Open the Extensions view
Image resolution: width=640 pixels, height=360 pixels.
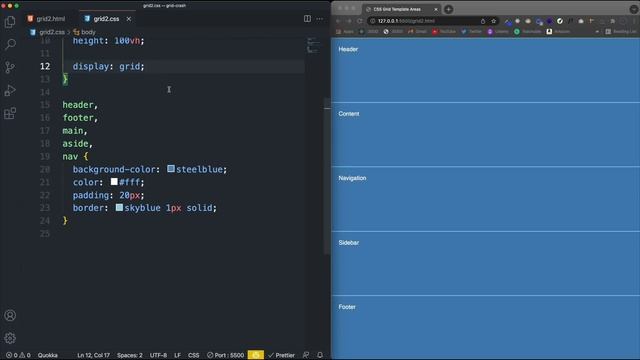click(10, 113)
